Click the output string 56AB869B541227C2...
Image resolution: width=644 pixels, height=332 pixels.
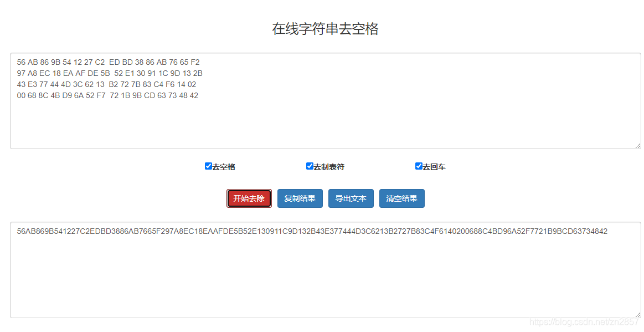pyautogui.click(x=312, y=231)
